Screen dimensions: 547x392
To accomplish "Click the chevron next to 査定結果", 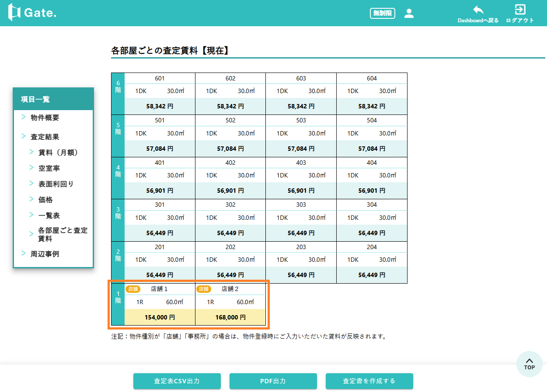I will 24,136.
